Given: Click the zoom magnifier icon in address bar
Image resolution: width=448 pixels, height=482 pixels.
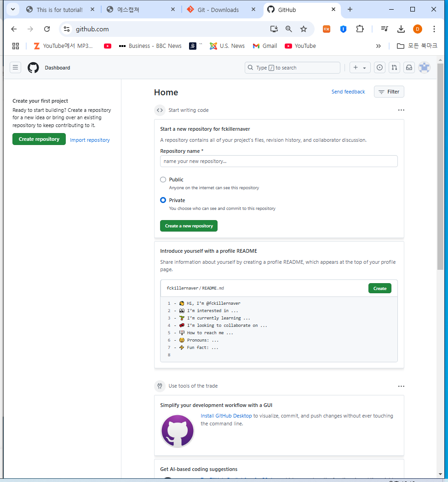Looking at the screenshot, I should [289, 29].
